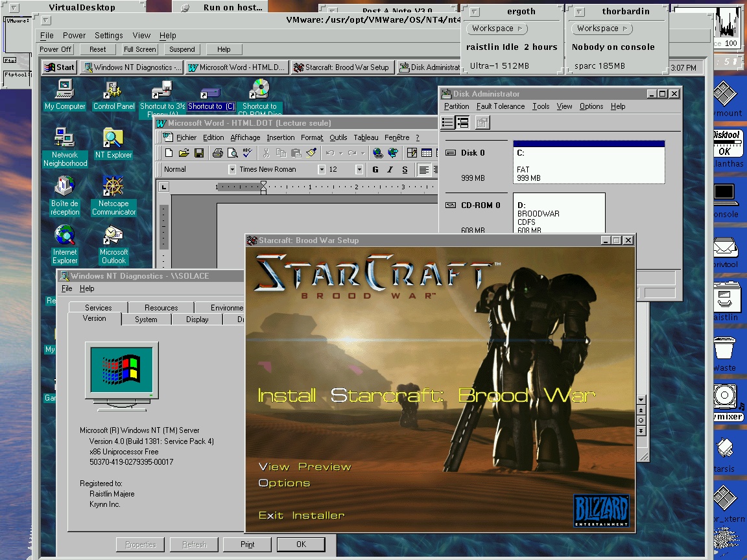The height and width of the screenshot is (560, 747).
Task: Select the D: BROODWAR CD-ROM volume
Action: point(559,213)
